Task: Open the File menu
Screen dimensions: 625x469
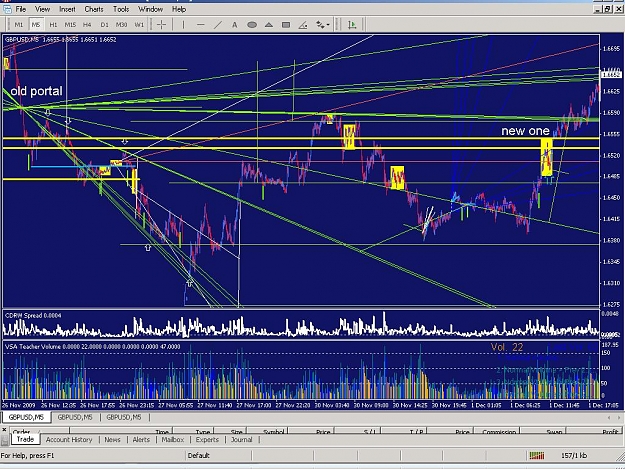Action: tap(21, 9)
